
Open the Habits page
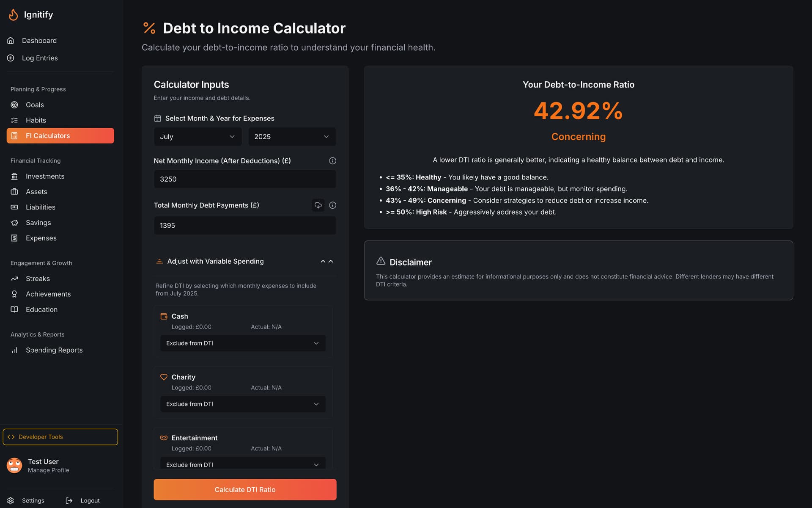pyautogui.click(x=60, y=120)
